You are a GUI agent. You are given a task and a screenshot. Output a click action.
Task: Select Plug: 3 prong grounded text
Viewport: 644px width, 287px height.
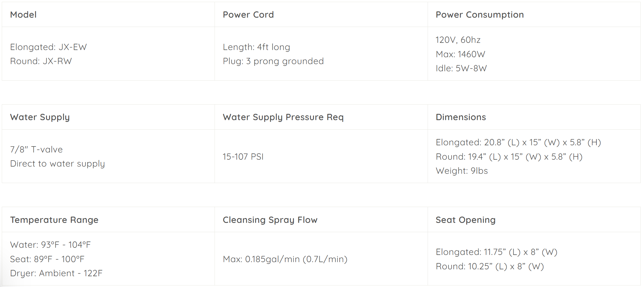coord(273,61)
